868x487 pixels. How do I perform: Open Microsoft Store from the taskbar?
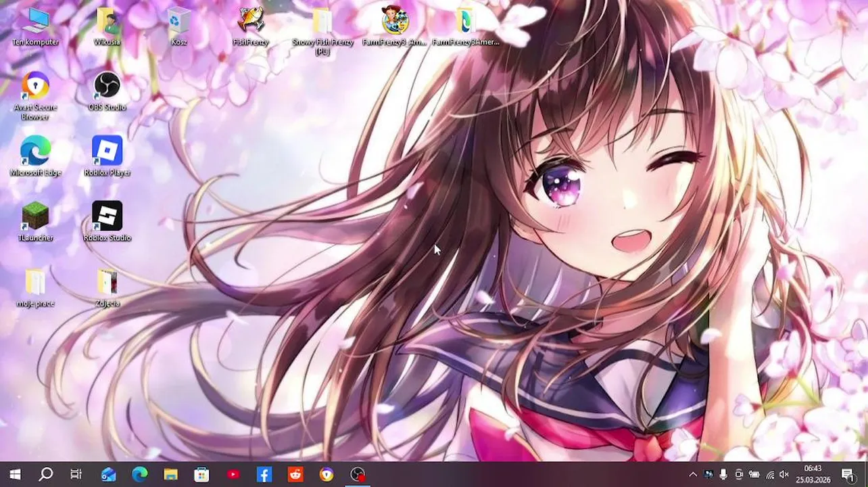point(201,475)
